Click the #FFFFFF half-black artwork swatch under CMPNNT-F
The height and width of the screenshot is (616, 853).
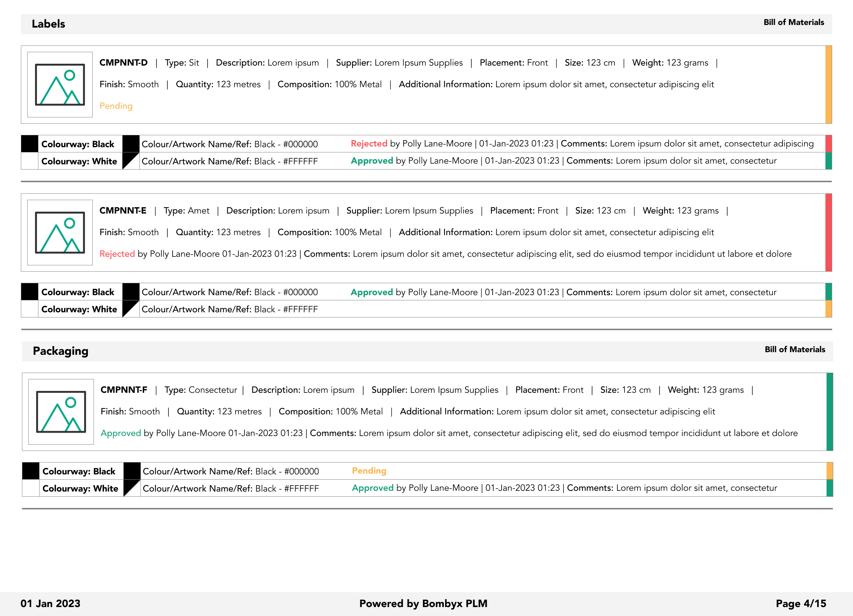[132, 488]
